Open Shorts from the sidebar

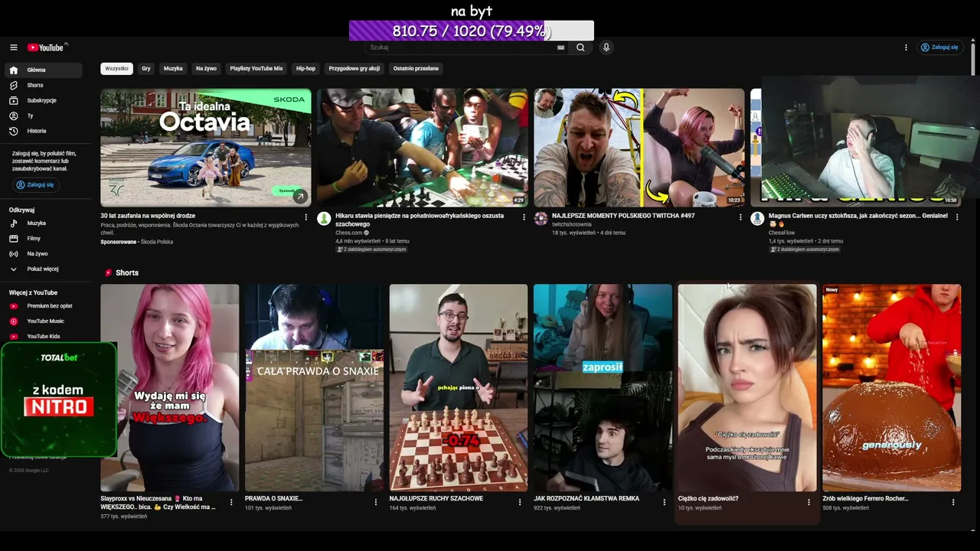pyautogui.click(x=44, y=85)
